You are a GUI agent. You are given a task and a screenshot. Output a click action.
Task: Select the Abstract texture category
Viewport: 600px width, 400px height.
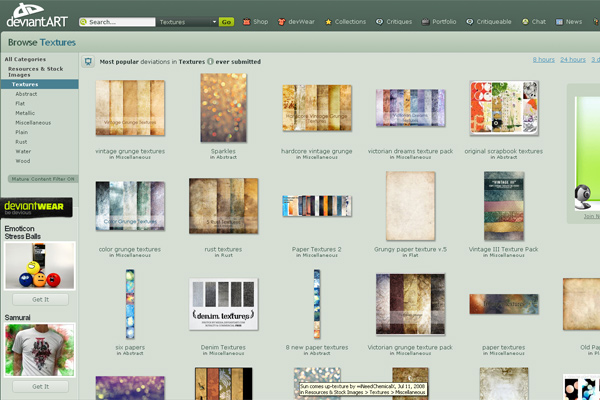pos(27,93)
